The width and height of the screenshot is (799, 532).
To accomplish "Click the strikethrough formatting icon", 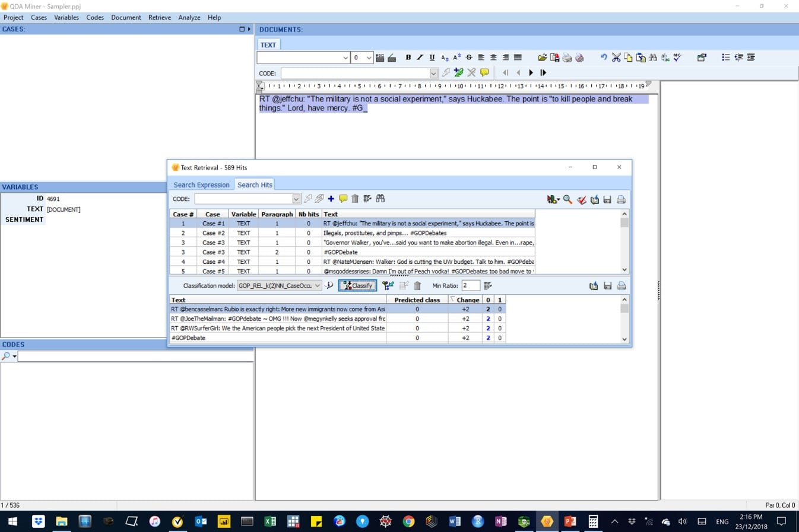I will 469,57.
